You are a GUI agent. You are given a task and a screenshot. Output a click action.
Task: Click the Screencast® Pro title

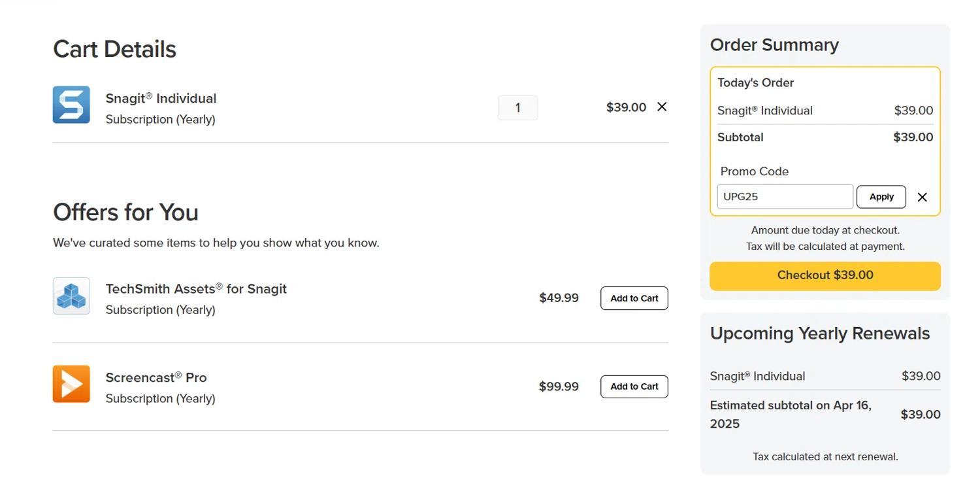(156, 377)
